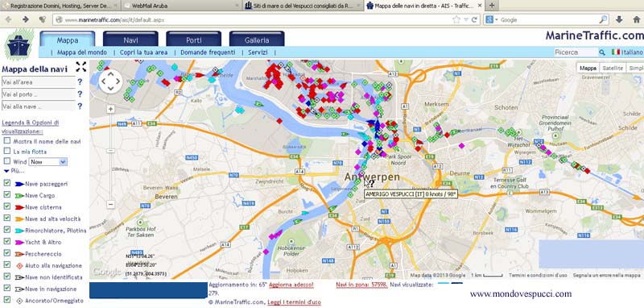Click the help question mark beside Vai al porto
The height and width of the screenshot is (308, 644).
point(80,94)
